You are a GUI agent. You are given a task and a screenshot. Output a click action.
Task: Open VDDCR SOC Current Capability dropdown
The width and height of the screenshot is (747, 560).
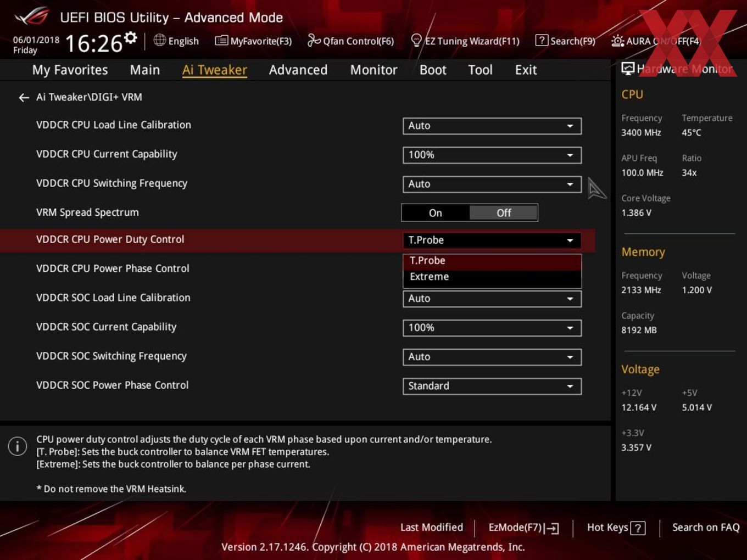(x=492, y=328)
